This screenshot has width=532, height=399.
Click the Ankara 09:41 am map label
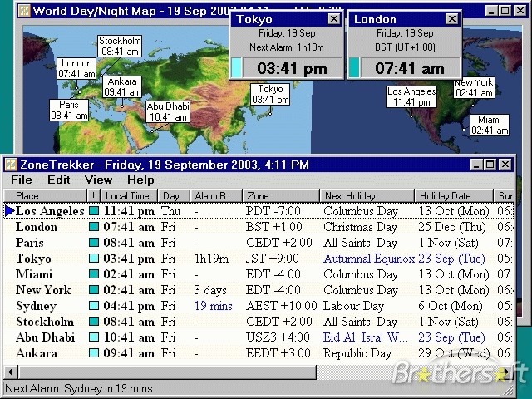pos(122,86)
